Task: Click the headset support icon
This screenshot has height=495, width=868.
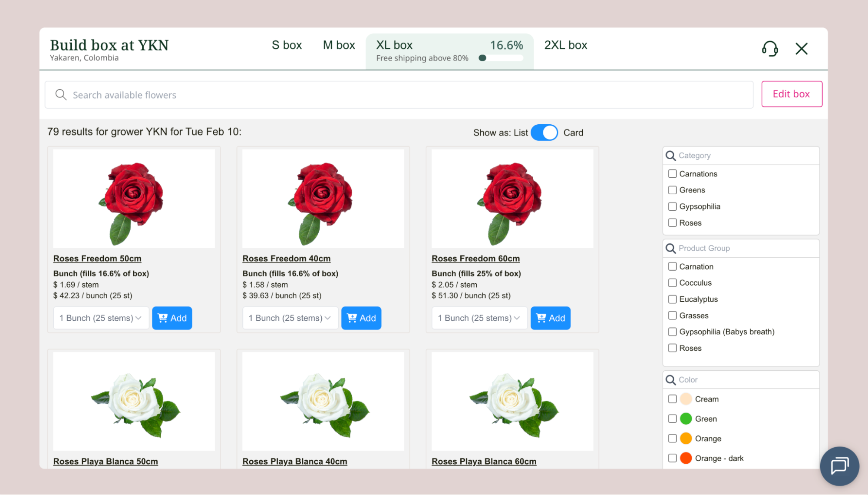Action: [769, 49]
